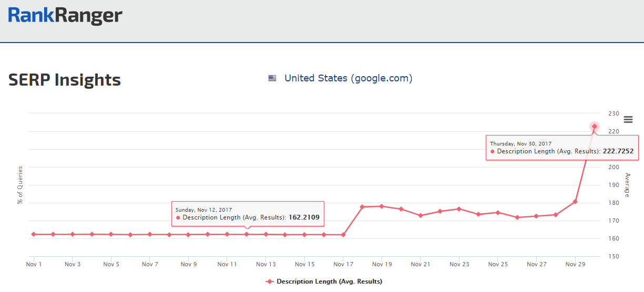The width and height of the screenshot is (644, 292).
Task: Click the Thursday, Nov 30, 2017 tooltip
Action: coord(562,148)
